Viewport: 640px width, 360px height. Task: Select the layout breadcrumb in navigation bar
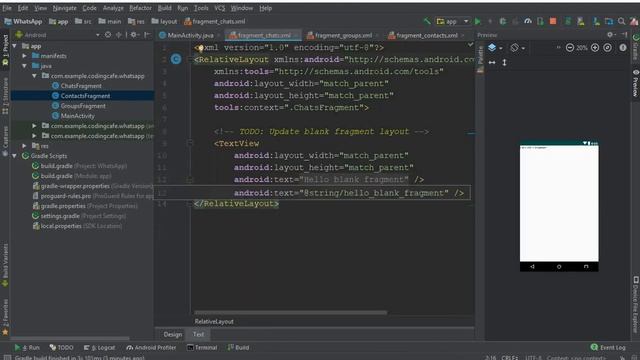[x=164, y=21]
